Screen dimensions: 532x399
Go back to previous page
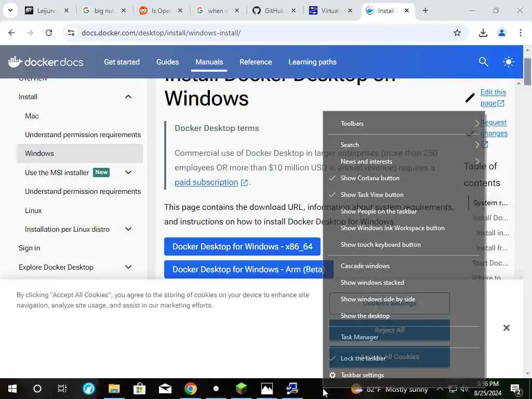pos(11,33)
